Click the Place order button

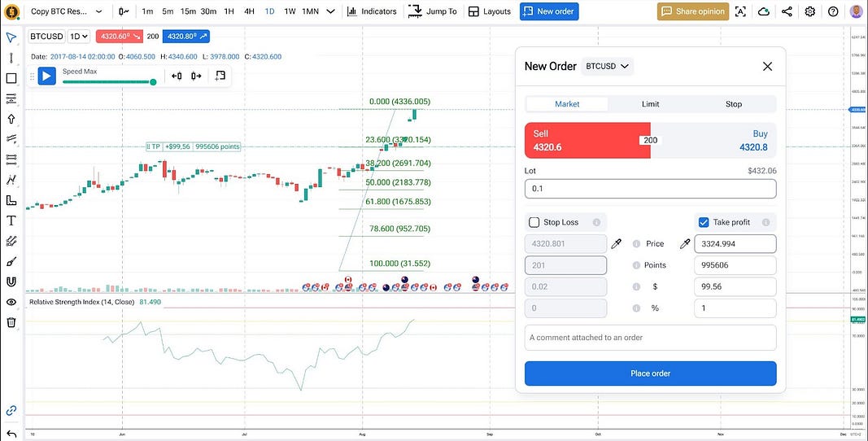click(651, 373)
